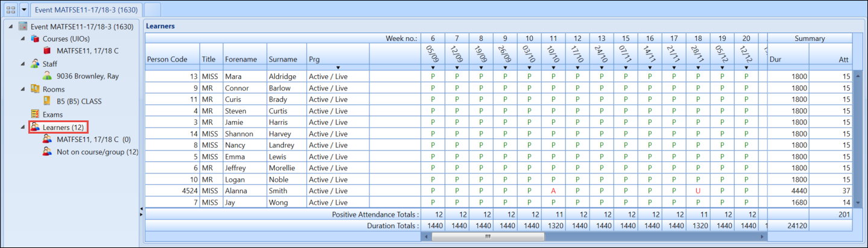Click the Summary header above Dur and Att

coord(810,38)
